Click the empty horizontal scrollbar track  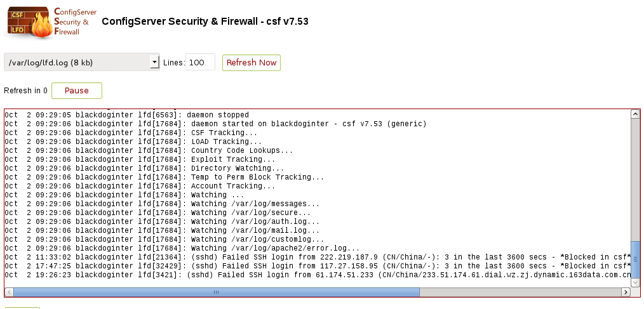pos(520,292)
